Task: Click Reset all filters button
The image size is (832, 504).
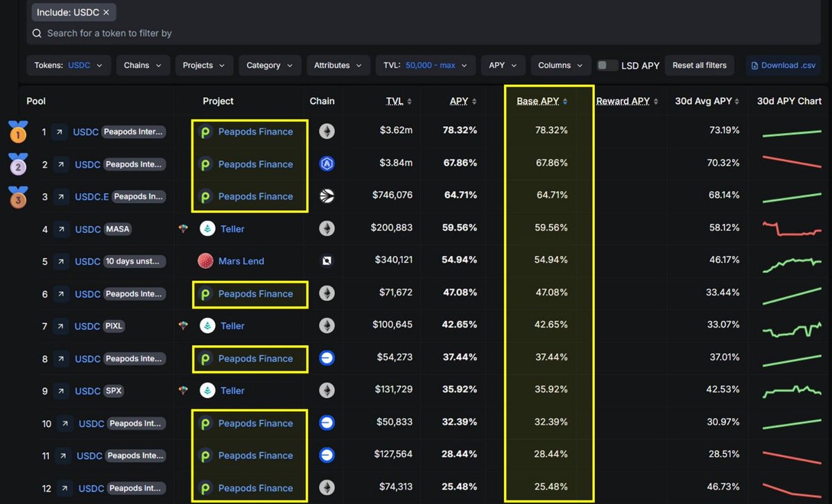Action: point(700,65)
